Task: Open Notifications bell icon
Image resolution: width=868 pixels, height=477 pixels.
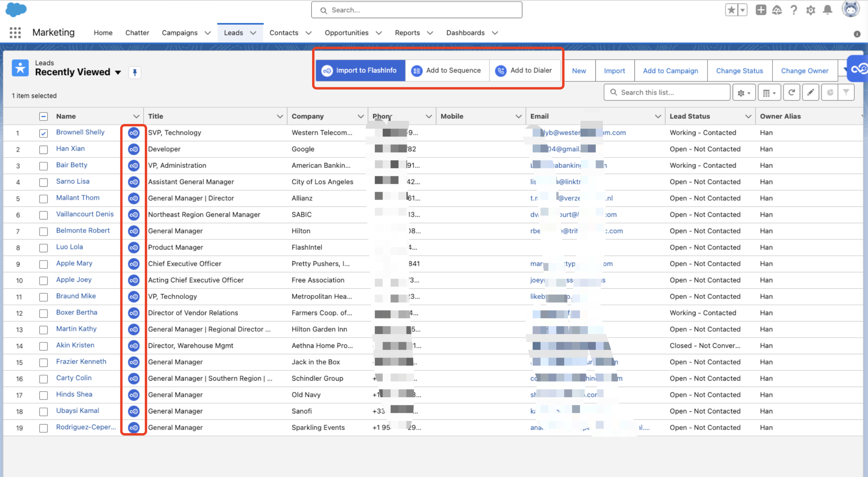Action: (x=827, y=10)
